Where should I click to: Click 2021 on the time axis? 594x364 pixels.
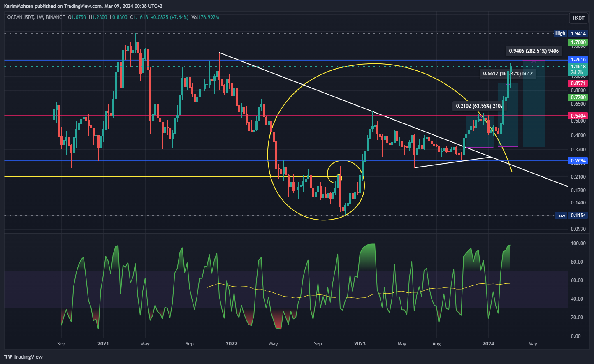[103, 344]
